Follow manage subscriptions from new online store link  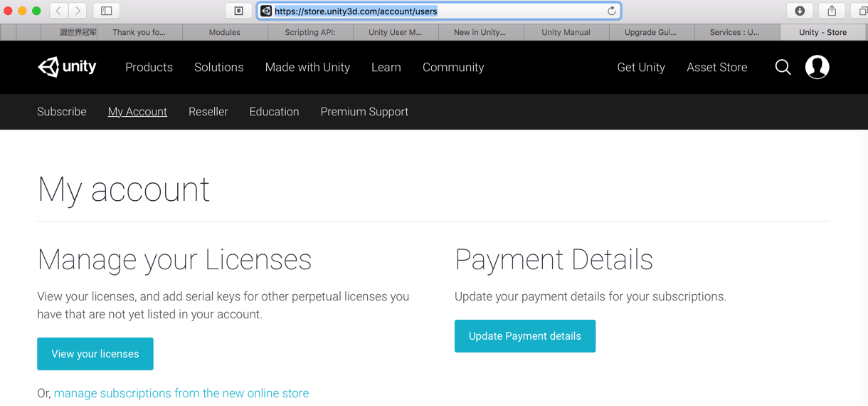click(181, 393)
